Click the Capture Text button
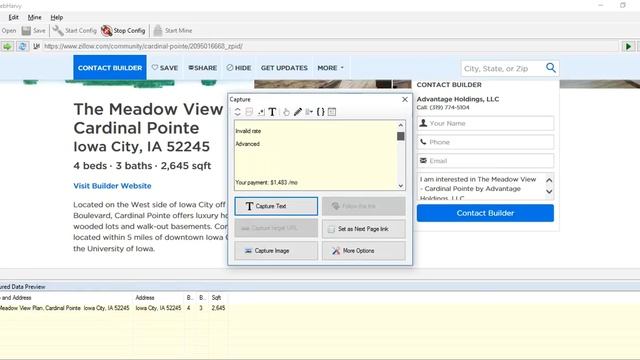The width and height of the screenshot is (640, 360). click(276, 206)
